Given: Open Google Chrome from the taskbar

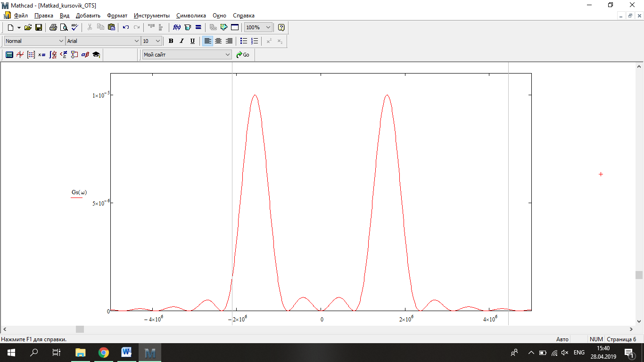Looking at the screenshot, I should (104, 352).
